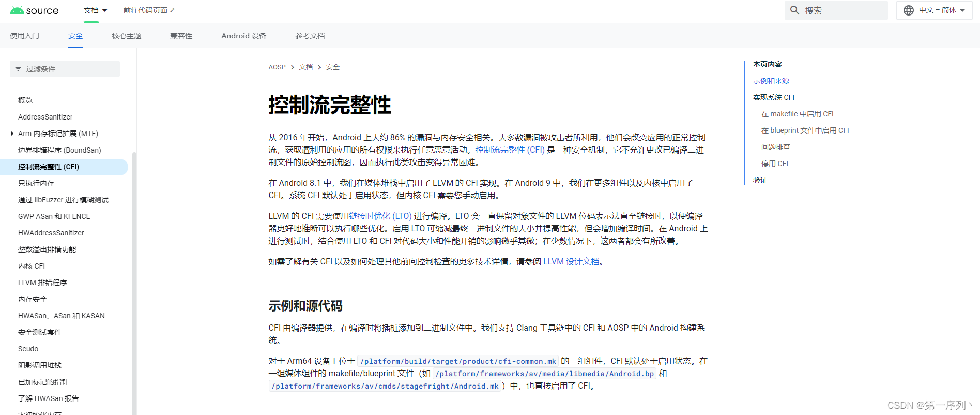Screen dimensions: 980x415
Task: Open 已加标记的指针 sidebar item
Action: pos(43,382)
